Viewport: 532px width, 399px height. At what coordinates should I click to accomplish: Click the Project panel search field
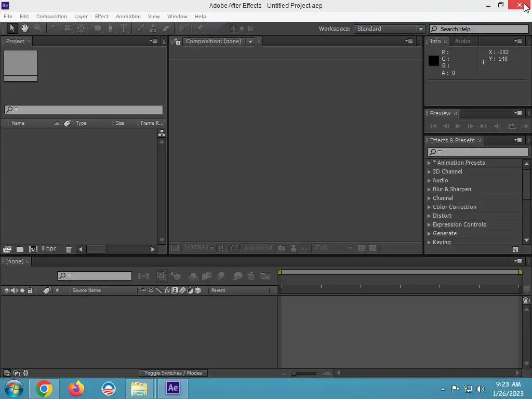click(84, 109)
